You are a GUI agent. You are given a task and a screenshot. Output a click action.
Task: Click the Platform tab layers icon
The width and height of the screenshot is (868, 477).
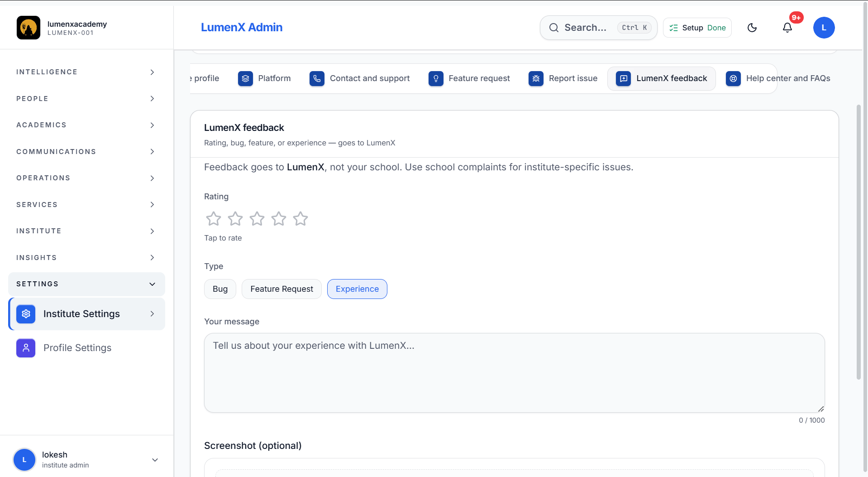(245, 78)
